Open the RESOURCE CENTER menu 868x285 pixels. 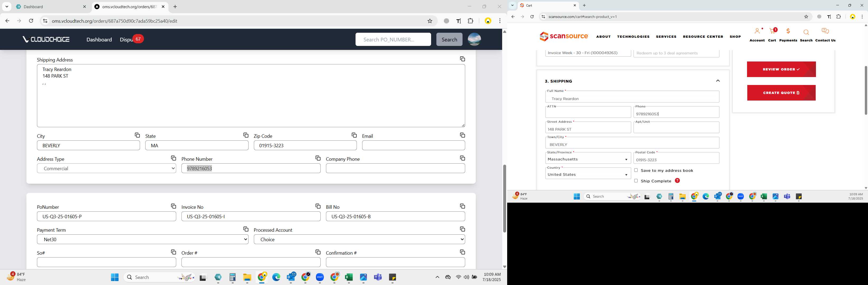click(703, 37)
